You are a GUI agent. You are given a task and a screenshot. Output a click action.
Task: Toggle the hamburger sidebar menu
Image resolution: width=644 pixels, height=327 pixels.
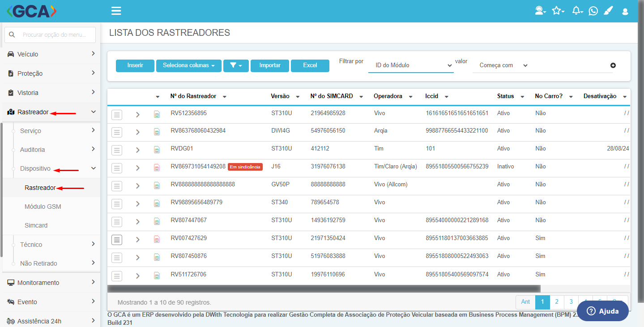tap(116, 11)
